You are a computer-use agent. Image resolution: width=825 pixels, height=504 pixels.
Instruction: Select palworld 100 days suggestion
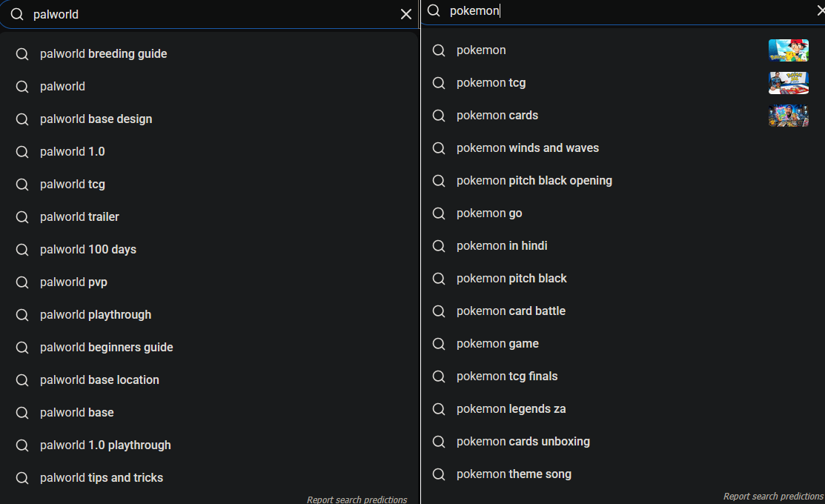(x=210, y=249)
